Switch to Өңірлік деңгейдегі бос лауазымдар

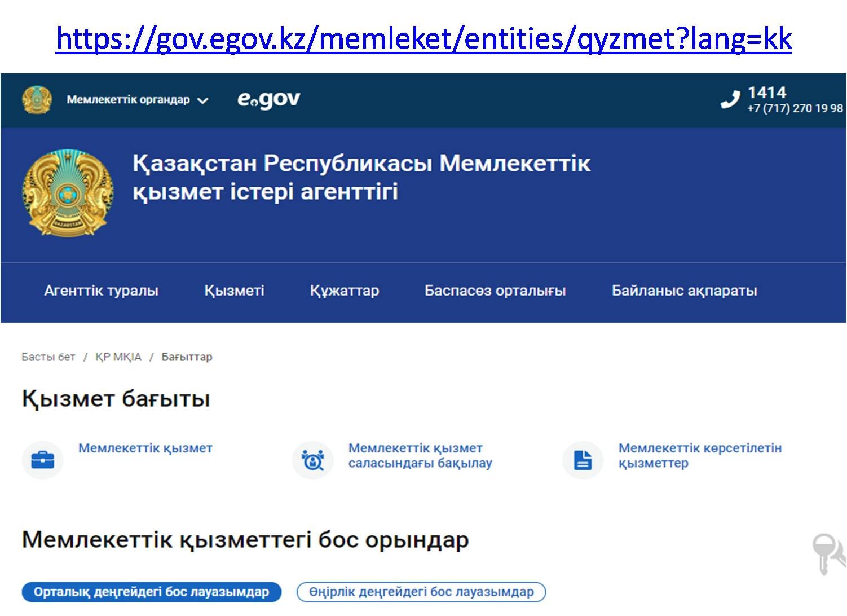pos(421,592)
